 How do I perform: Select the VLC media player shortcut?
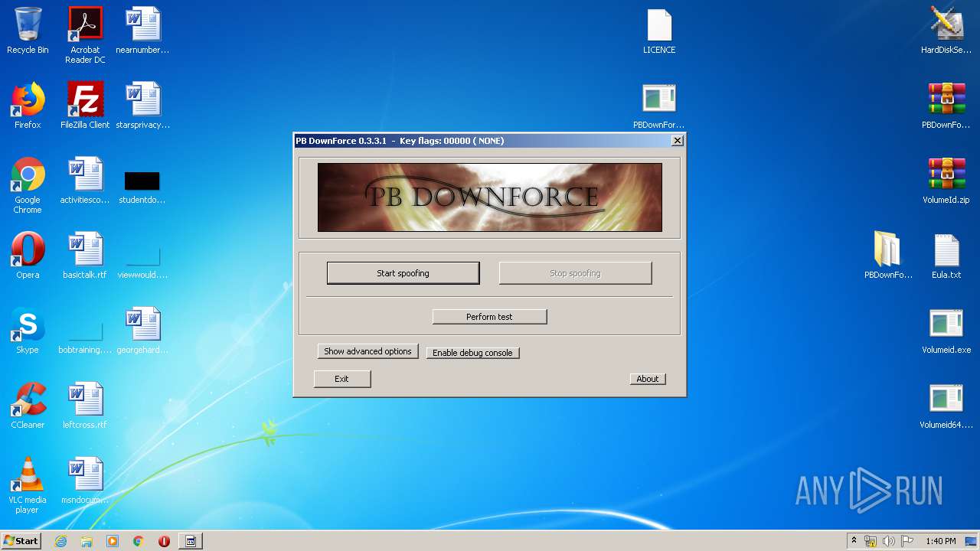pyautogui.click(x=28, y=485)
